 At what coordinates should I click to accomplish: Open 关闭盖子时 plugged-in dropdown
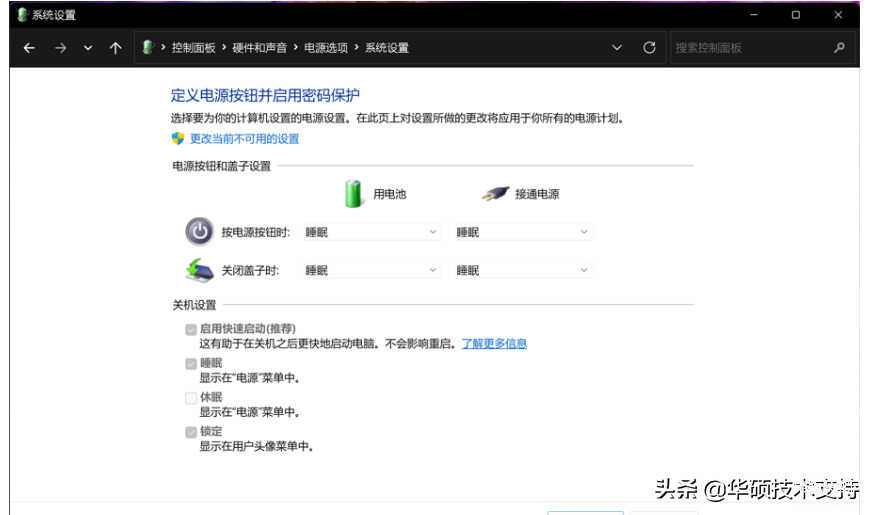pyautogui.click(x=522, y=270)
